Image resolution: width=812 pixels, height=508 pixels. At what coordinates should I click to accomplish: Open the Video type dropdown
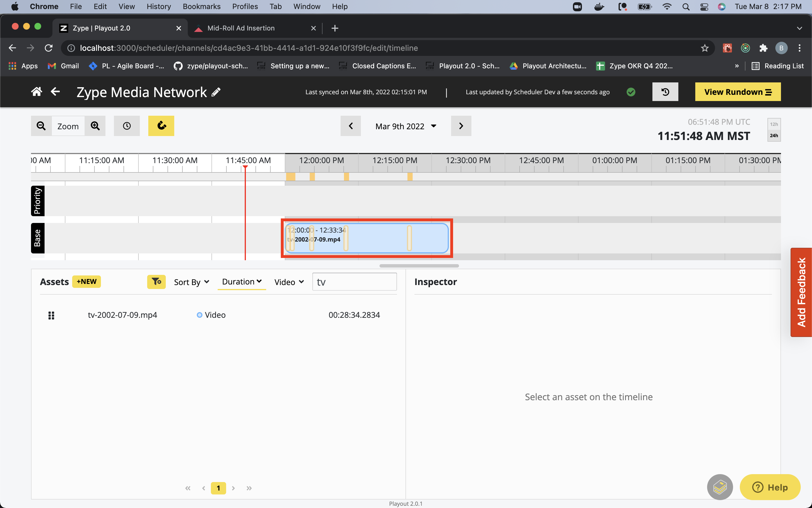[x=289, y=282]
